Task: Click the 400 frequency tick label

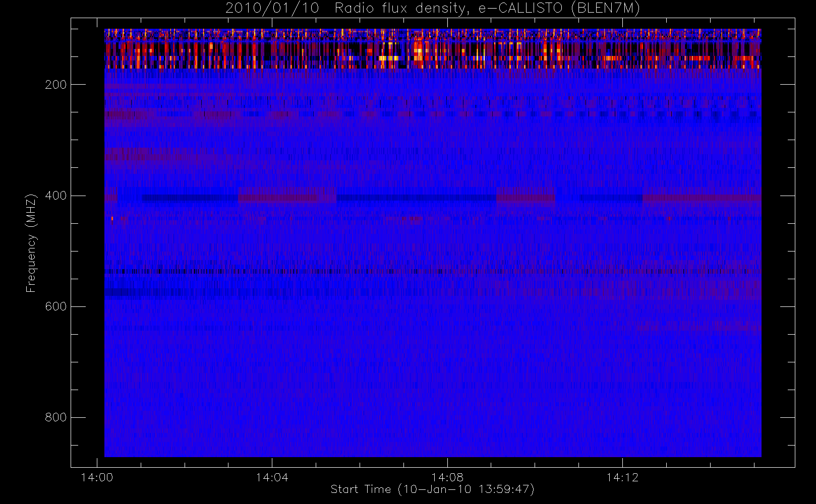Action: click(x=55, y=196)
